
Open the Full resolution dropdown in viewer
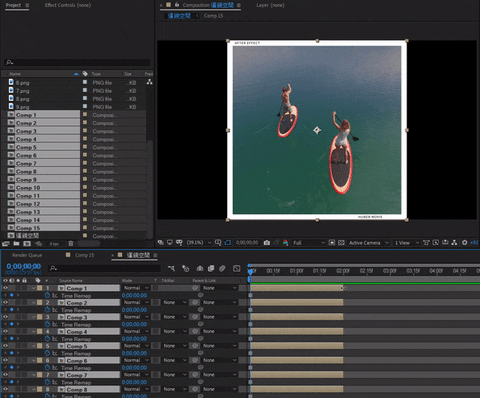coord(308,243)
